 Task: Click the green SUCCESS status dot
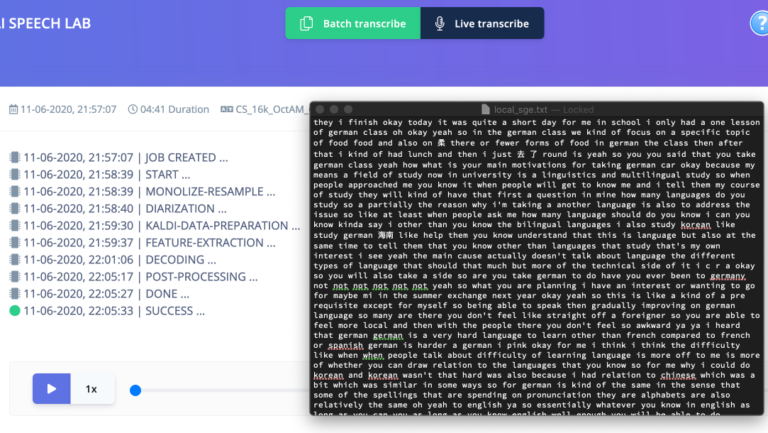15,311
